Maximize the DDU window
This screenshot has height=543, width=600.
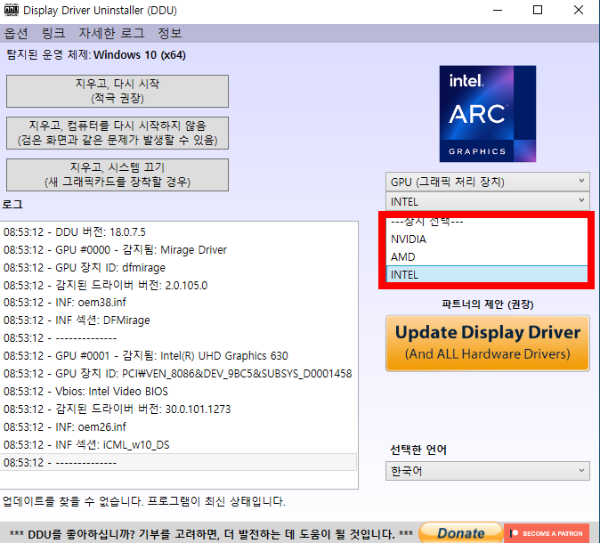pyautogui.click(x=537, y=10)
